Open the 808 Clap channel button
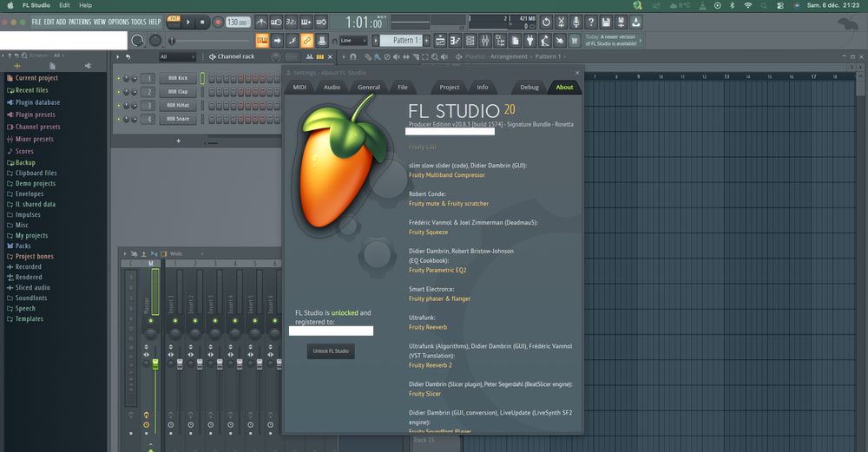The image size is (868, 452). [178, 92]
